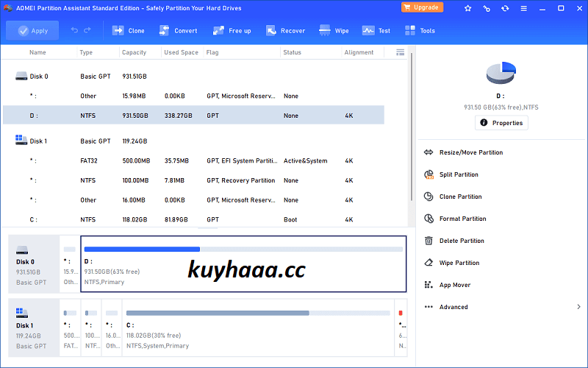
Task: Select the red-marked last partition block
Action: pos(401,328)
